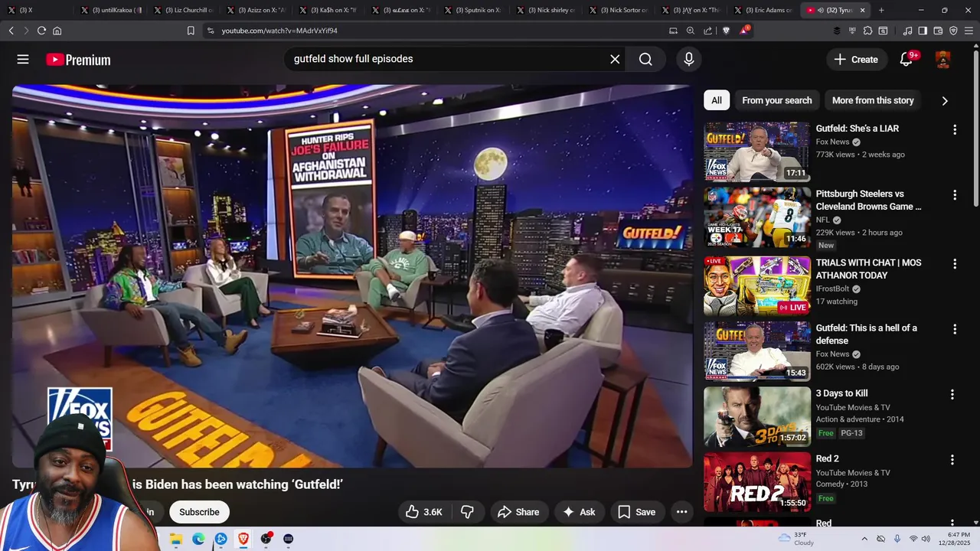
Task: Open Brave browser taskbar icon
Action: (x=243, y=539)
